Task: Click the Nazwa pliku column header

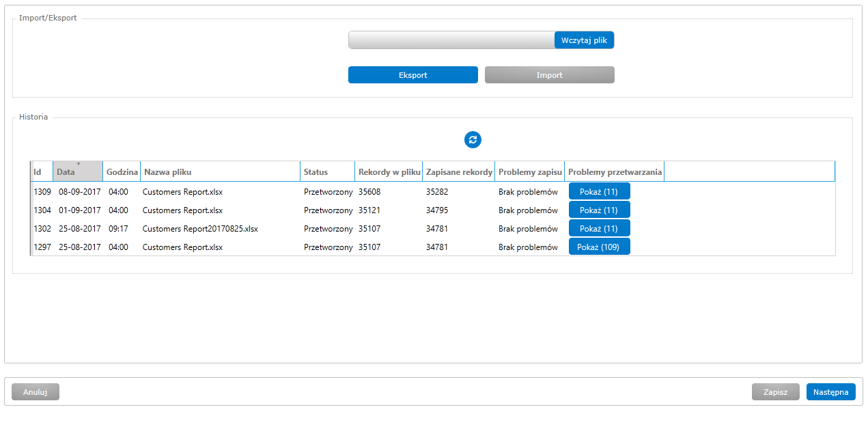Action: coord(220,172)
